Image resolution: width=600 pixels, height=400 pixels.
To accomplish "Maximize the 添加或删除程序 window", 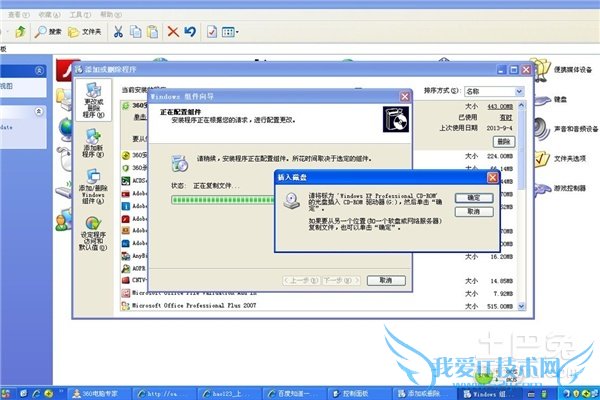I will coord(514,70).
